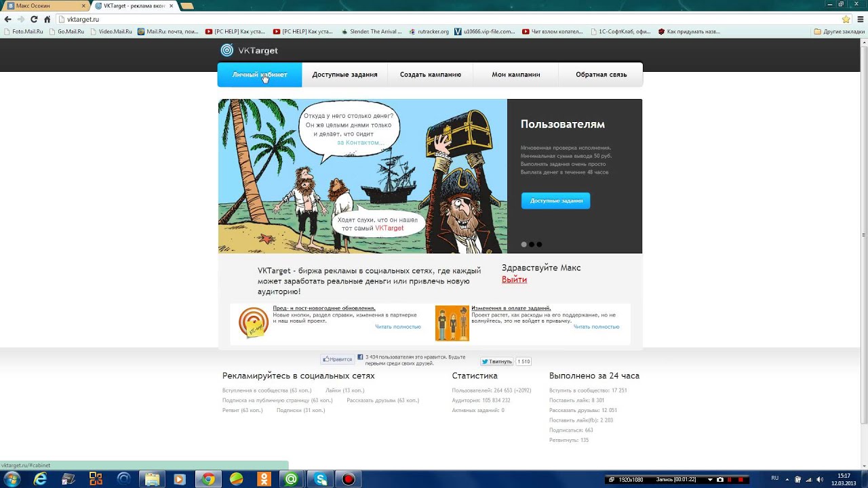Image resolution: width=868 pixels, height=488 pixels.
Task: Click recorder camera snapshot icon
Action: coord(720,479)
